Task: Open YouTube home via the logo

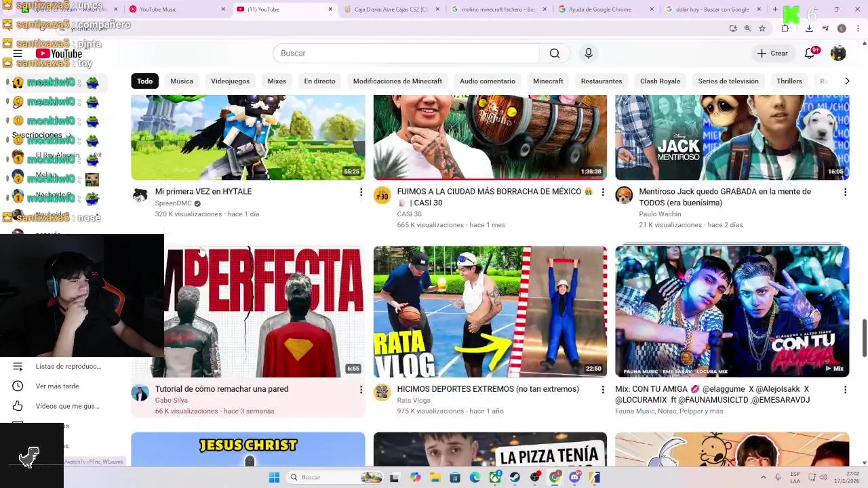Action: pyautogui.click(x=59, y=54)
